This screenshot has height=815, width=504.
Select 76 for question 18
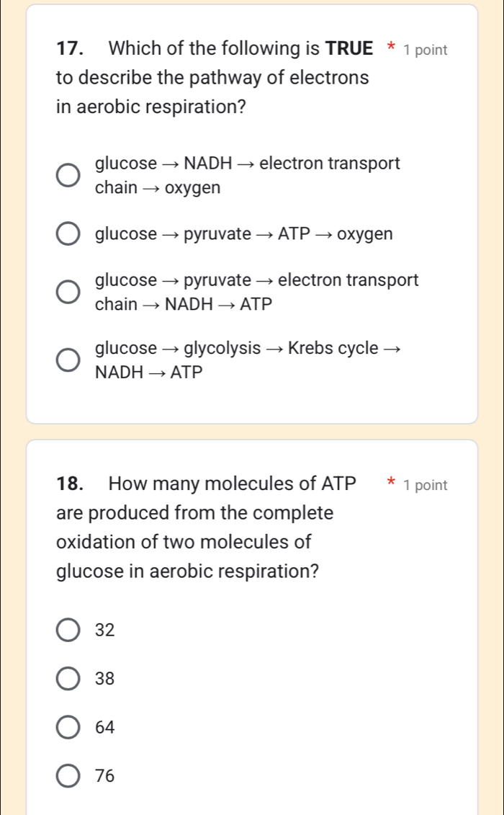(x=68, y=775)
